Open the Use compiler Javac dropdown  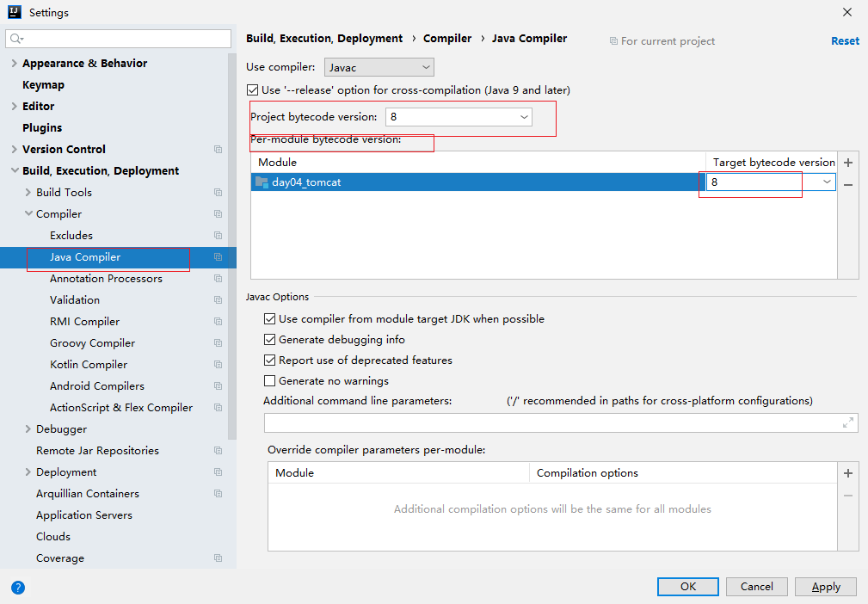379,67
